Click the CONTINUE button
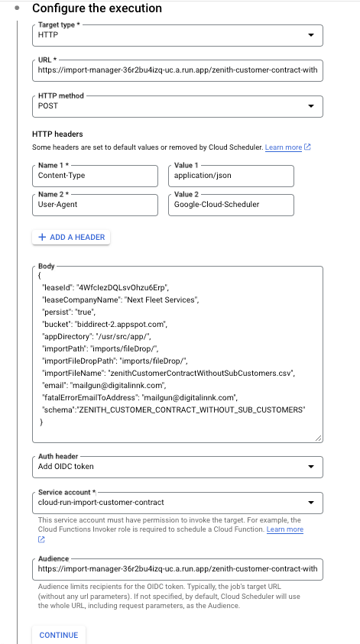Screen dimensions: 360x644 [x=59, y=635]
